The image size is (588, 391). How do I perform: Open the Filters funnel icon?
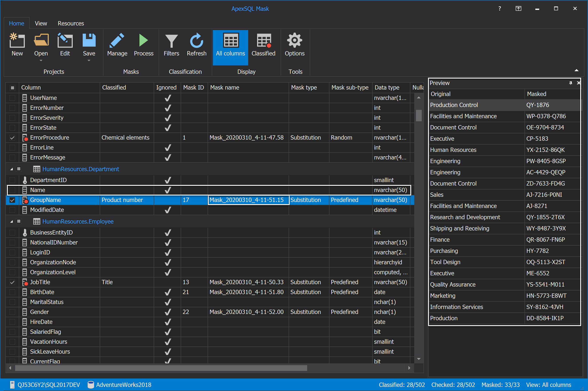[x=171, y=41]
